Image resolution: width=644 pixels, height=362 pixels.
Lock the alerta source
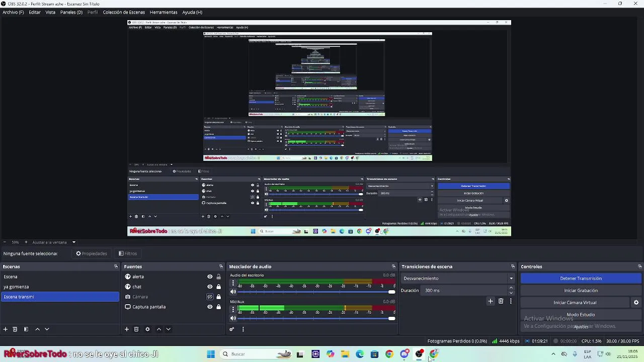pyautogui.click(x=218, y=277)
